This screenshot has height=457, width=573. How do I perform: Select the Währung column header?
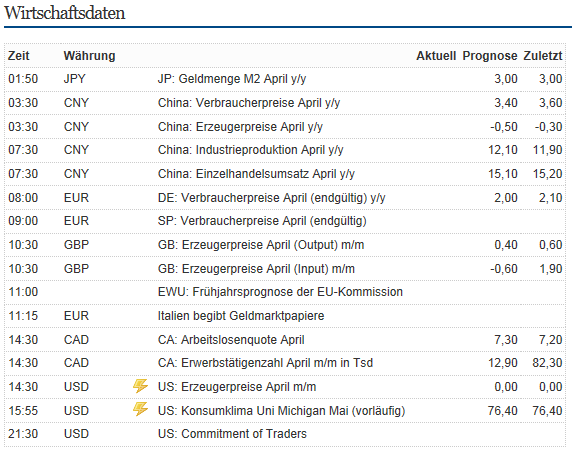tap(90, 56)
